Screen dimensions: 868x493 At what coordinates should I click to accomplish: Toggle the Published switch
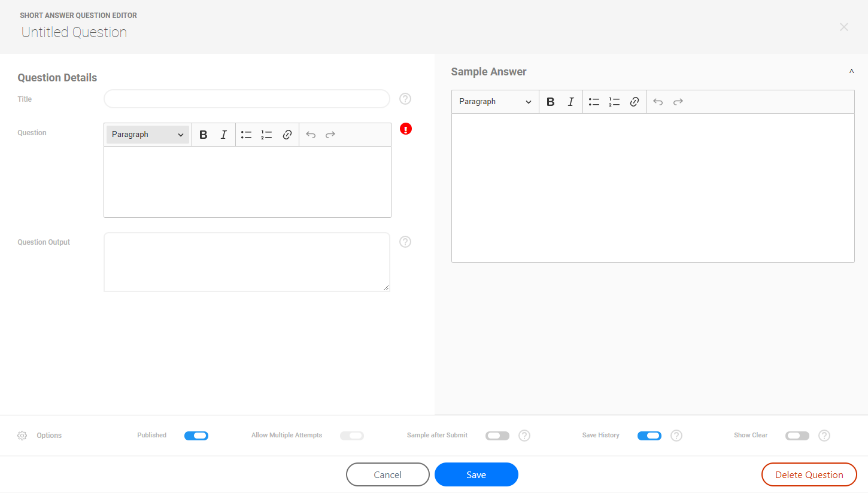(196, 436)
